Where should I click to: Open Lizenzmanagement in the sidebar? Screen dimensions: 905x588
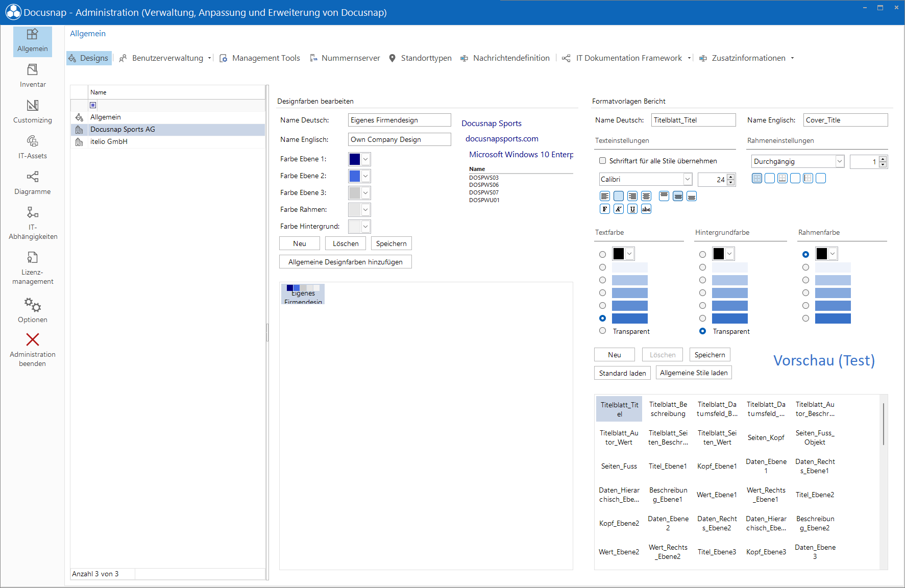[32, 267]
